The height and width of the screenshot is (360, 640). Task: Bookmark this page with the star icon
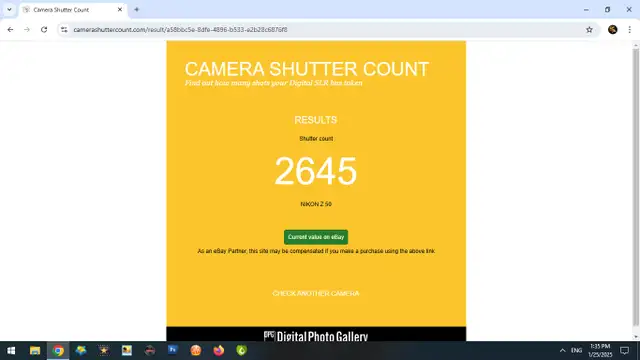[589, 29]
